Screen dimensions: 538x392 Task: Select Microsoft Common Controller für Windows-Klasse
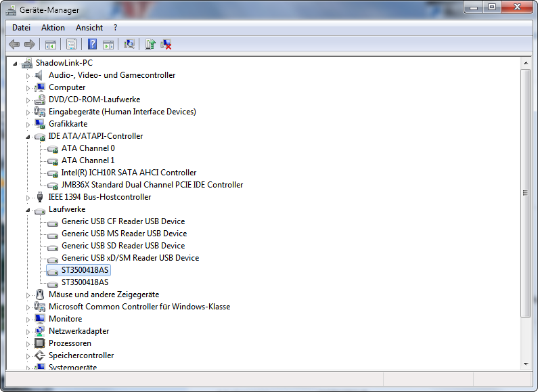[x=139, y=307]
